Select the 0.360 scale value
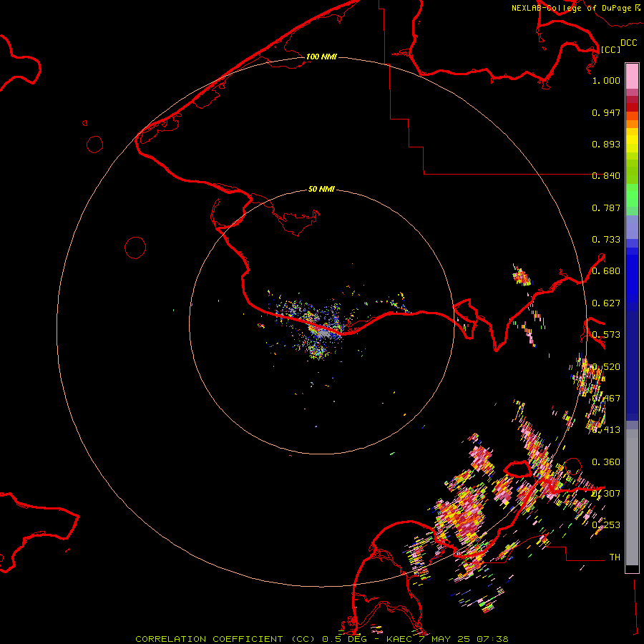 coord(606,462)
